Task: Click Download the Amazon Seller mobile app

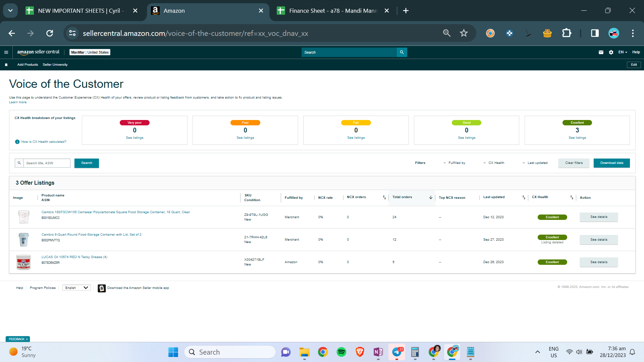Action: tap(138, 288)
